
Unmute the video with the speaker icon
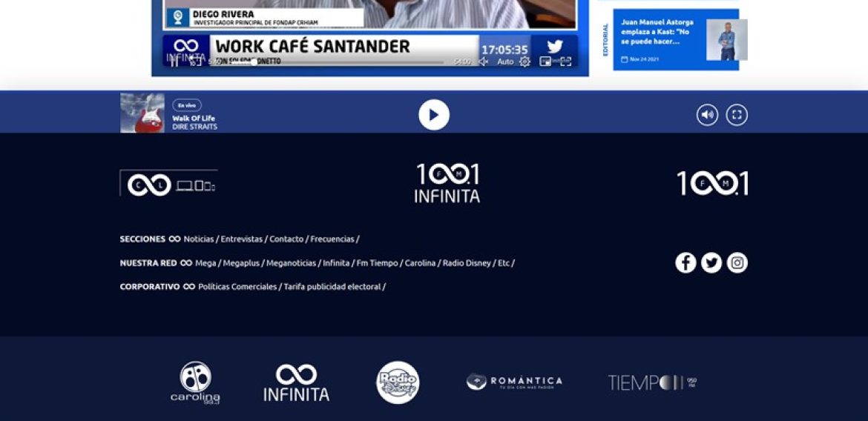click(x=483, y=62)
